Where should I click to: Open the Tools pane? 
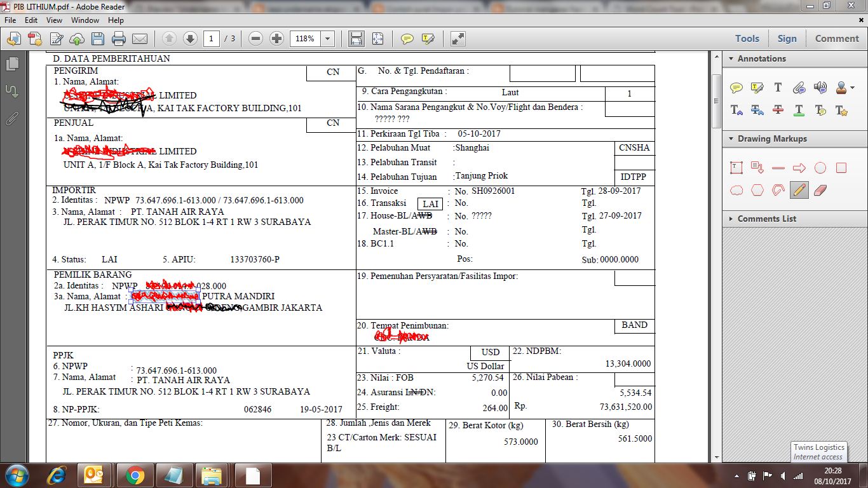[747, 38]
